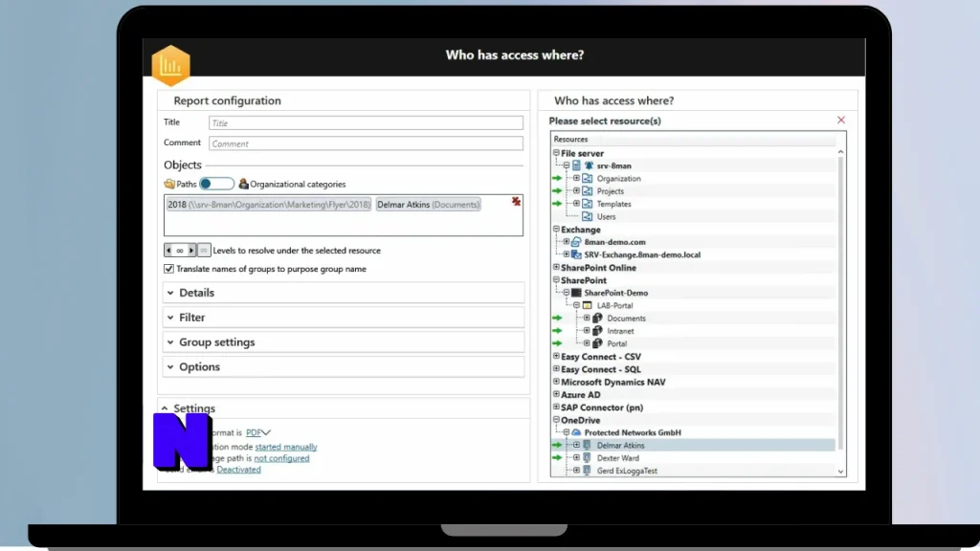Click the Templates share icon

click(x=587, y=204)
